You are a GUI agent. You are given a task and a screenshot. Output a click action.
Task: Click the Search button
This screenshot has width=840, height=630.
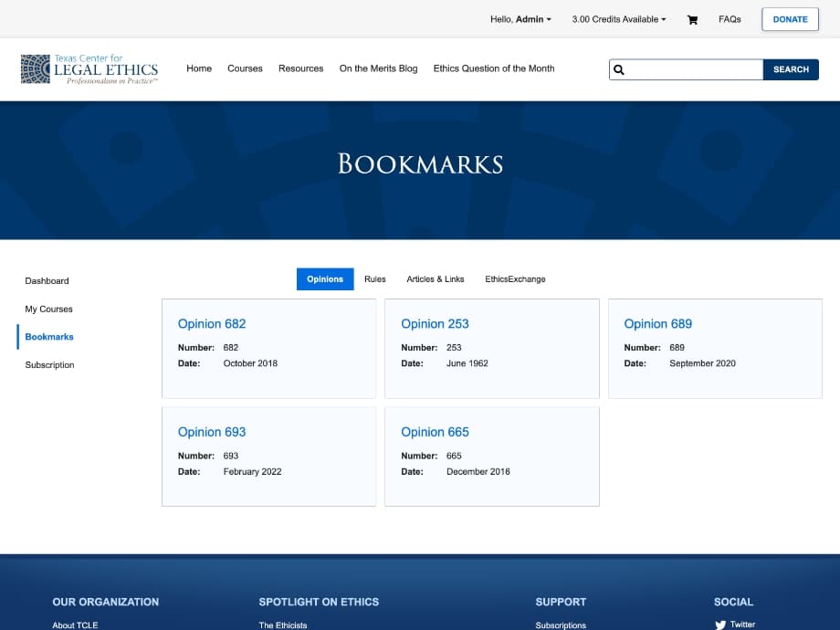coord(791,69)
